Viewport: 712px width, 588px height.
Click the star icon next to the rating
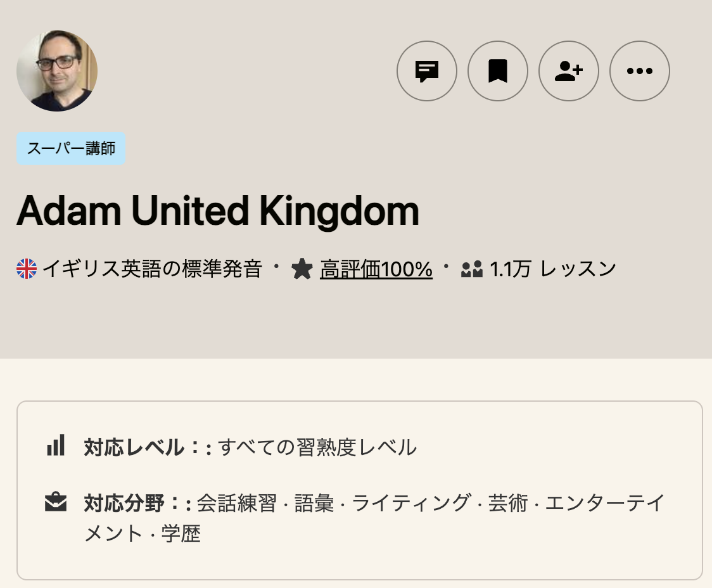tap(303, 269)
